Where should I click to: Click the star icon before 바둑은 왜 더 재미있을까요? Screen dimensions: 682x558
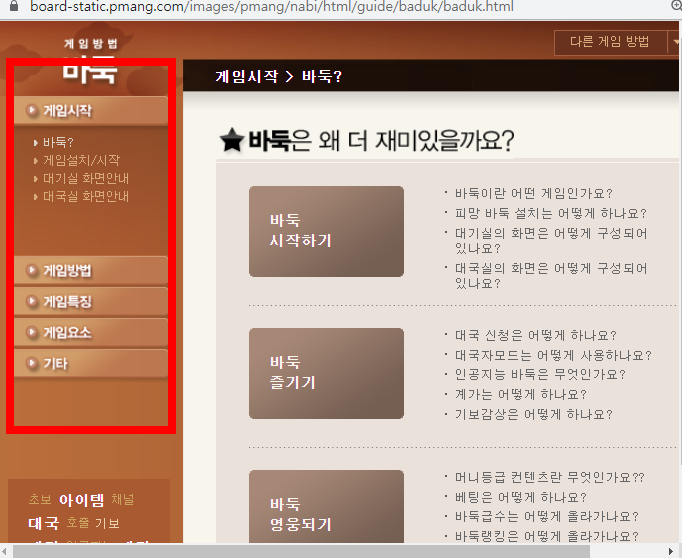[x=232, y=140]
